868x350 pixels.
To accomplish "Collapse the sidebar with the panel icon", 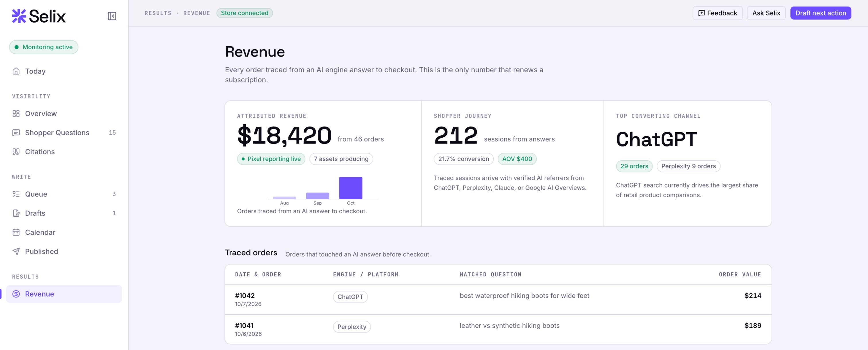I will (x=112, y=16).
